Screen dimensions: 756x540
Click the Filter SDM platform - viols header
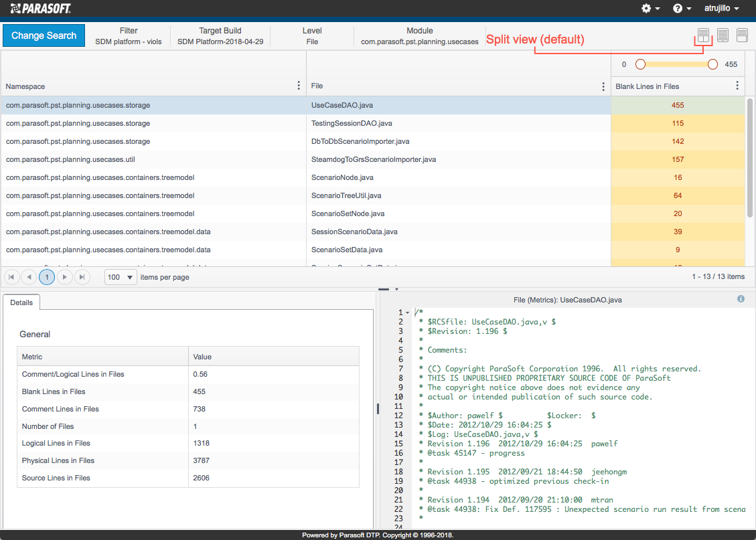pos(129,35)
